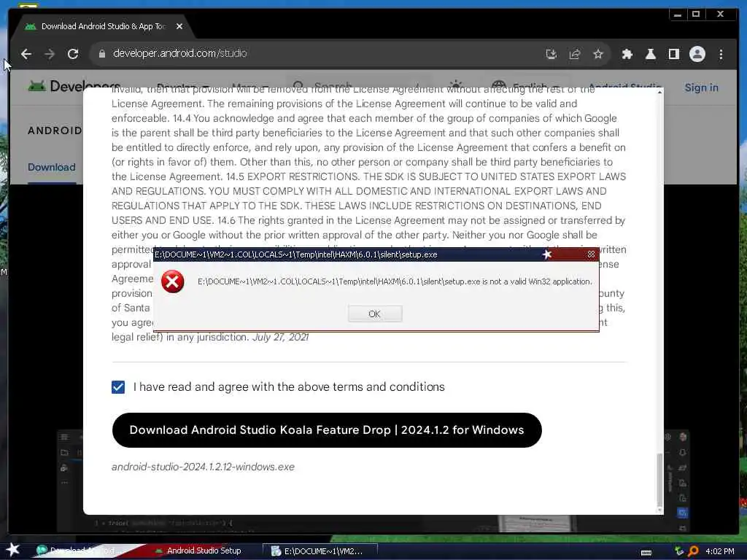Viewport: 747px width, 560px height.
Task: Open the Download tab on the Android page
Action: click(52, 167)
